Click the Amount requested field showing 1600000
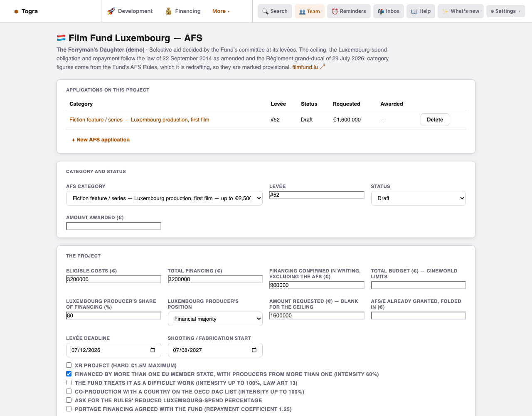532x416 pixels. coord(317,316)
